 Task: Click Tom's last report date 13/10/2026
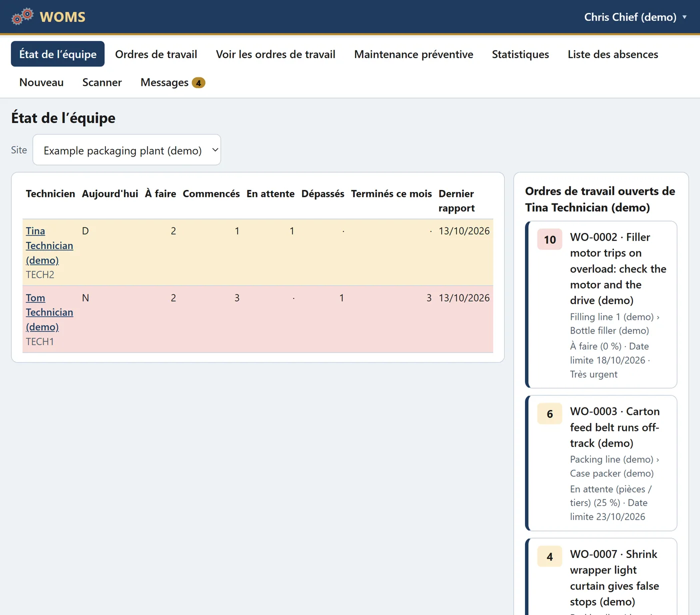(464, 298)
